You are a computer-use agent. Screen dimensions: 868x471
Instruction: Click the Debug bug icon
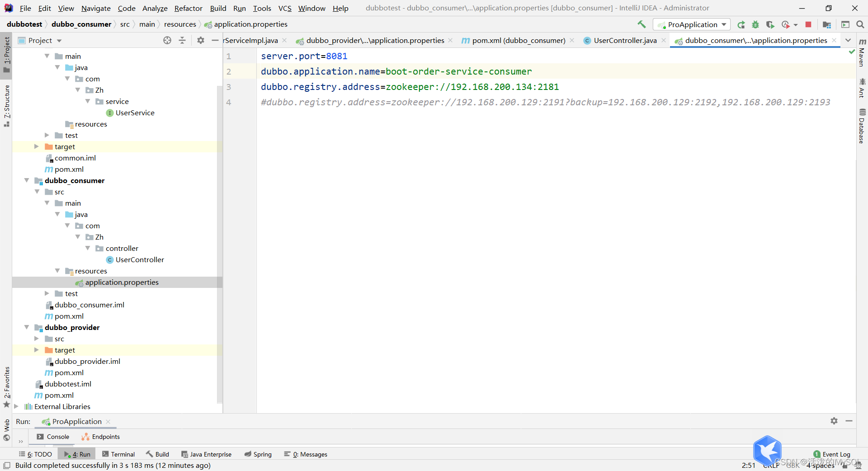coord(755,24)
